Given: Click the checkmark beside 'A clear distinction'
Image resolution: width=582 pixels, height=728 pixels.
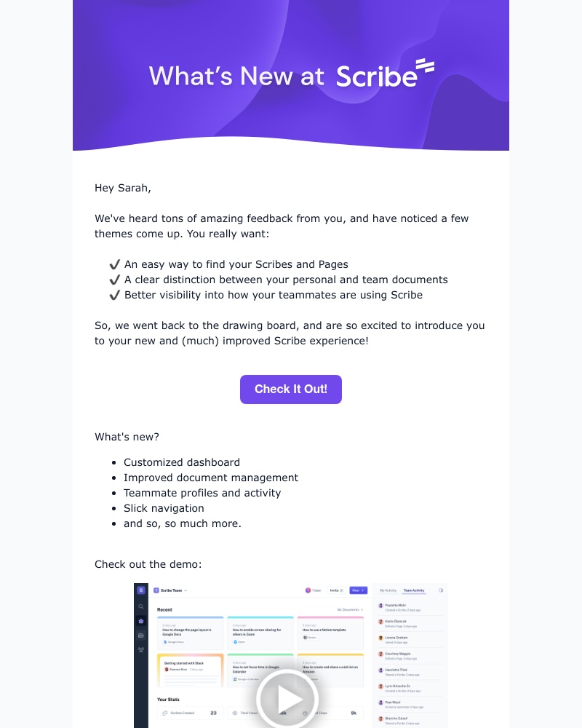Looking at the screenshot, I should [114, 279].
